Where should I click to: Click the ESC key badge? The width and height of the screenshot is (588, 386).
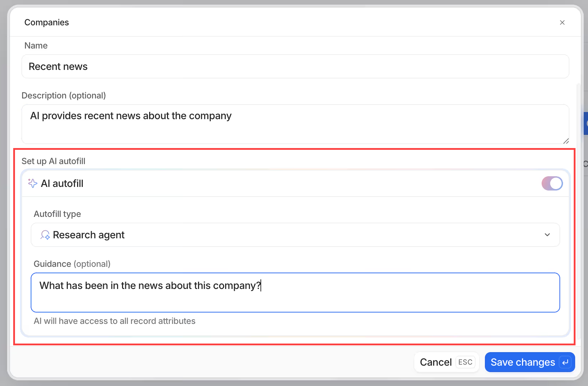(465, 362)
